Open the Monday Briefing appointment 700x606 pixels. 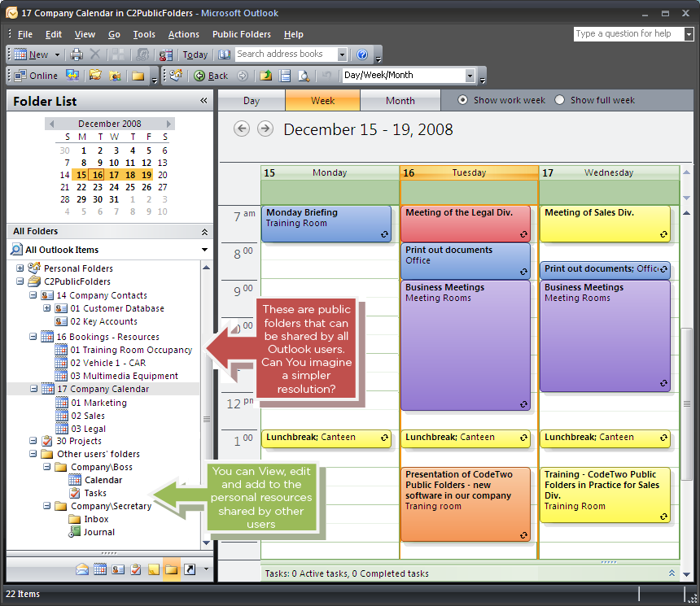pyautogui.click(x=326, y=224)
